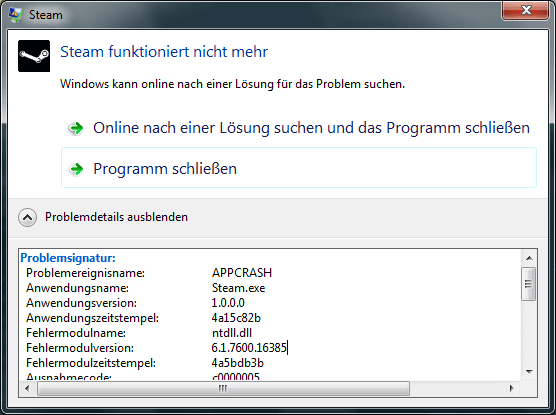Click the Steam window title text
The image size is (556, 415).
tap(46, 15)
